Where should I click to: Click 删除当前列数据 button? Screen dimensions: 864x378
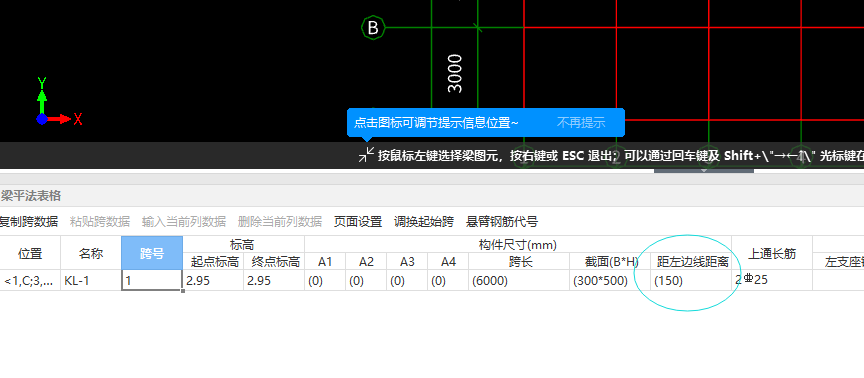(x=280, y=222)
